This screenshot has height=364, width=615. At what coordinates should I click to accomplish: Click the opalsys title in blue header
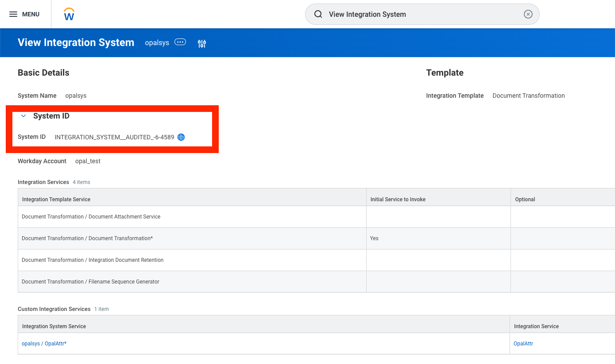click(157, 43)
